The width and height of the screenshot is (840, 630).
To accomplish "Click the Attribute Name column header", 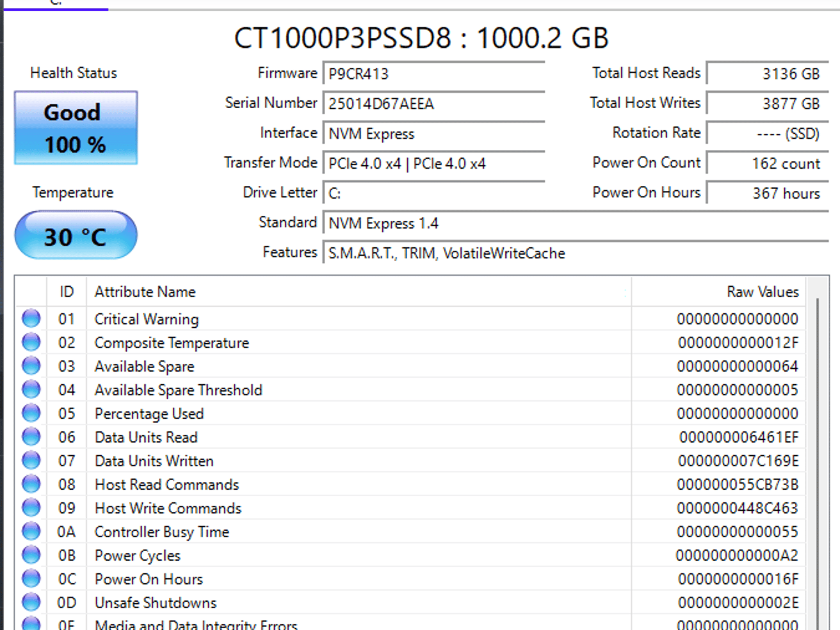I will pos(359,292).
